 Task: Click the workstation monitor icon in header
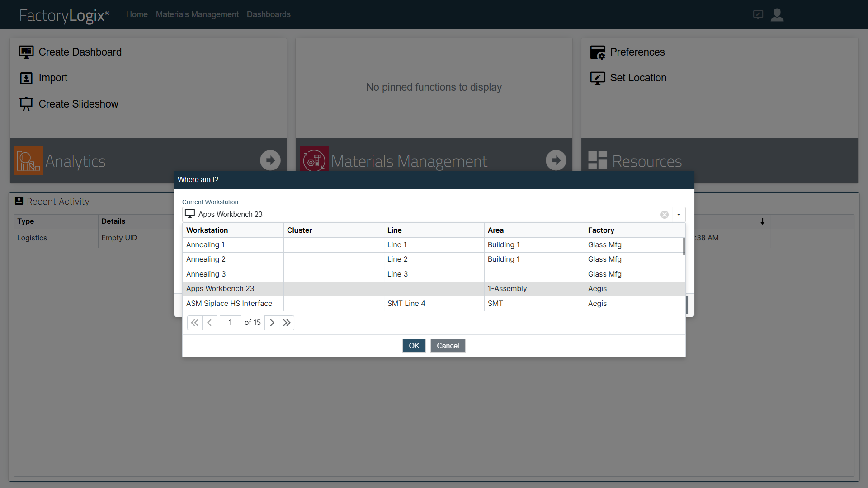[x=758, y=15]
